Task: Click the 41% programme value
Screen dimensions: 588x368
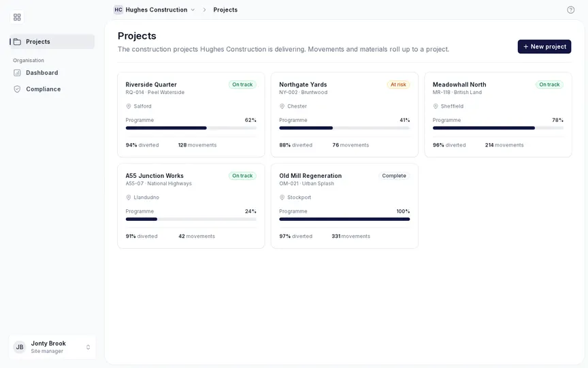Action: point(405,120)
